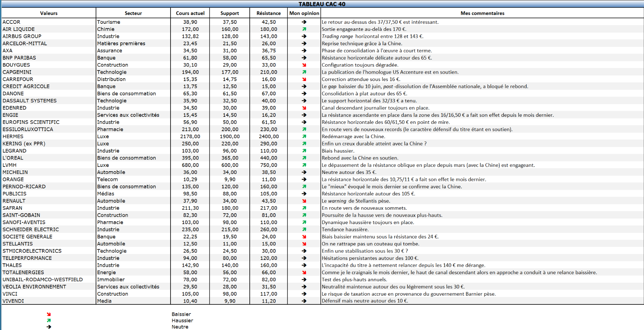Click the green arrow in LVMH row

tap(304, 165)
